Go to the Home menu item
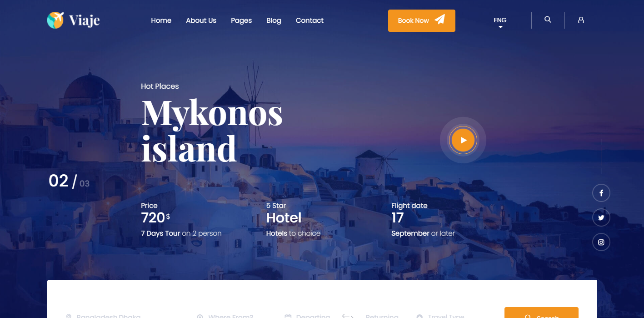The height and width of the screenshot is (318, 644). pos(161,20)
